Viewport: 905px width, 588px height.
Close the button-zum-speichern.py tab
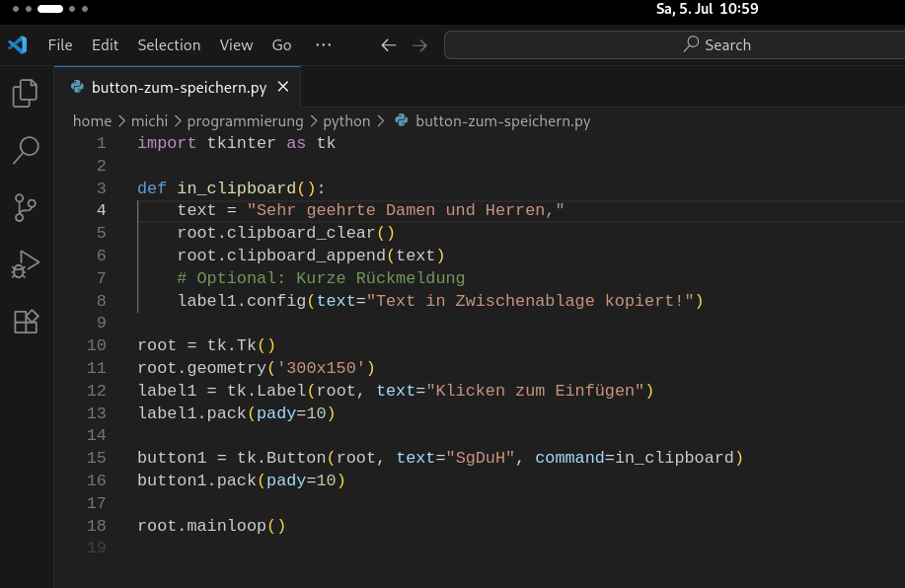click(283, 87)
